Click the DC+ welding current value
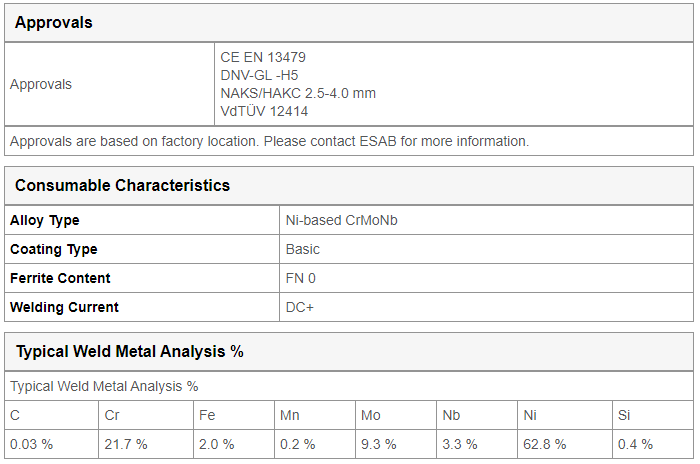Screen dimensions: 700x464 tap(300, 307)
